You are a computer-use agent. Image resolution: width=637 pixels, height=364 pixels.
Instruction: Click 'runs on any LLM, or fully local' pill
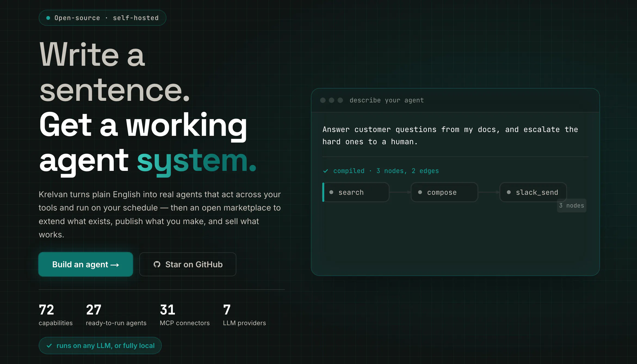[100, 346]
